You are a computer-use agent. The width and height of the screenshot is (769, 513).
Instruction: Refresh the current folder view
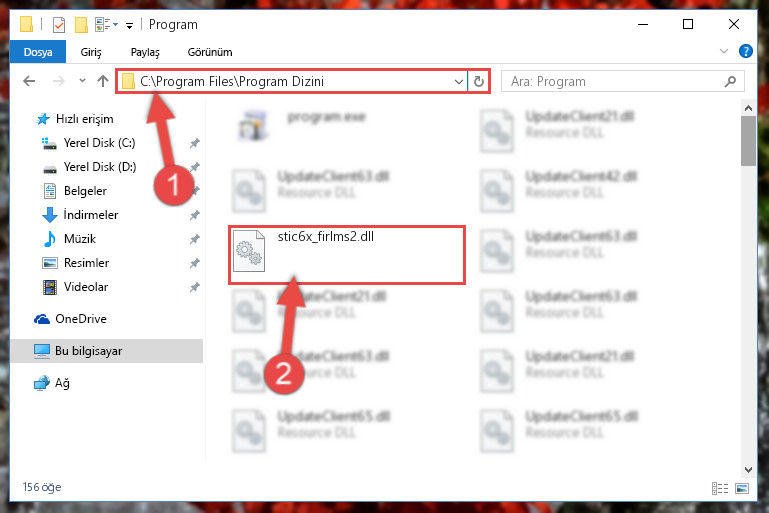[x=479, y=81]
